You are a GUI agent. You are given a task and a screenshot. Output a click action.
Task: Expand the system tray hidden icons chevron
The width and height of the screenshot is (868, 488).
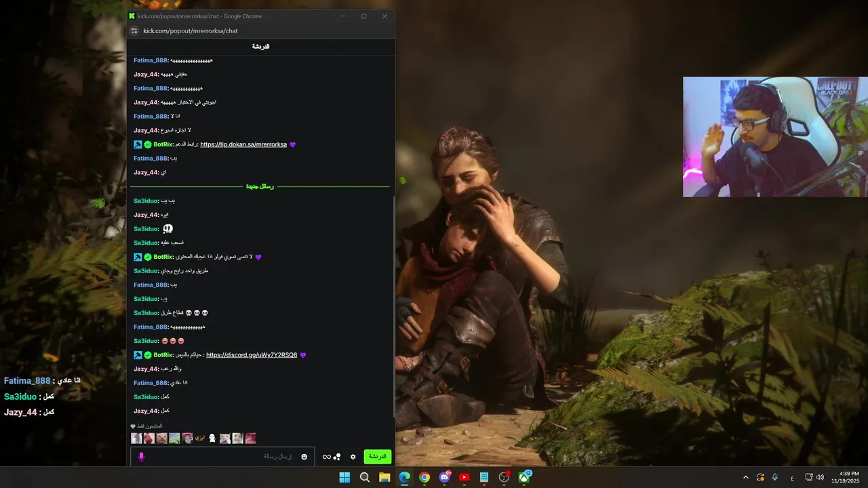click(x=746, y=477)
